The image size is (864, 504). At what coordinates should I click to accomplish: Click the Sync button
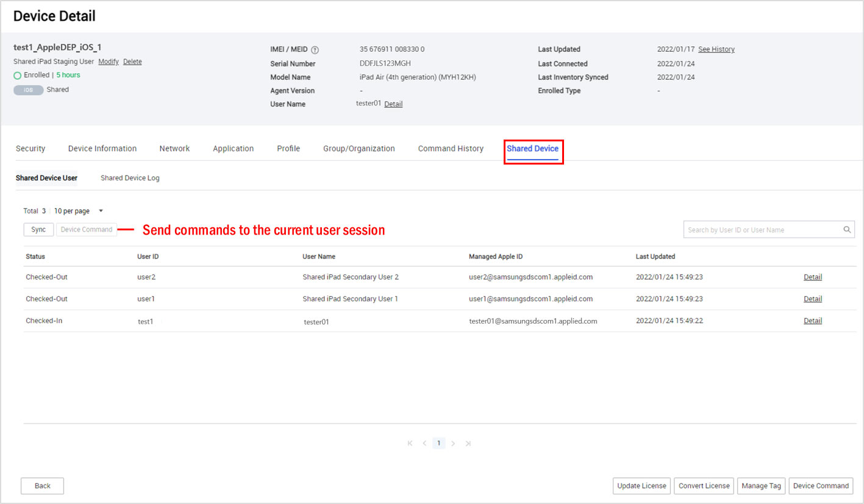click(38, 229)
